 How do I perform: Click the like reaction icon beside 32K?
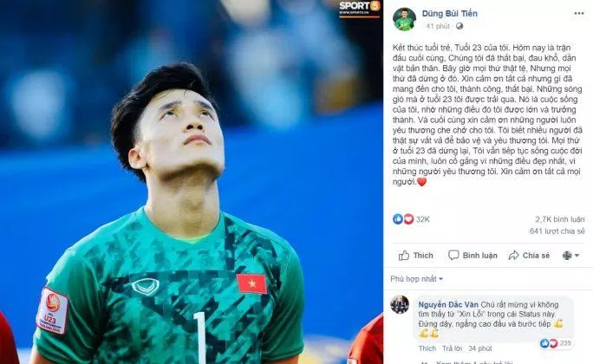pos(397,219)
